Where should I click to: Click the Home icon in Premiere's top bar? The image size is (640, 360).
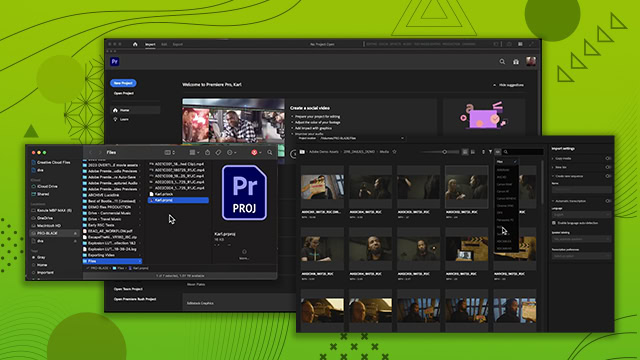135,44
